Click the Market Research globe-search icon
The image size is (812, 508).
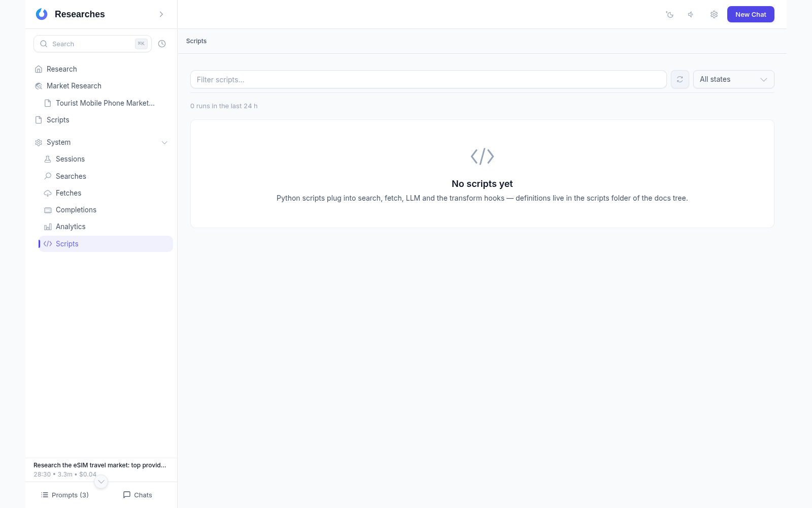39,86
